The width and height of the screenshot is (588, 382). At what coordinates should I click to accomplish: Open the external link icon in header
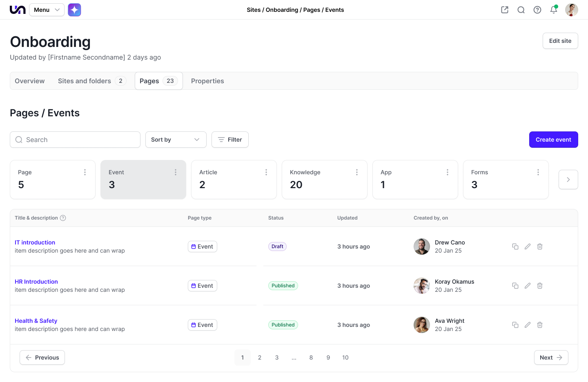505,10
